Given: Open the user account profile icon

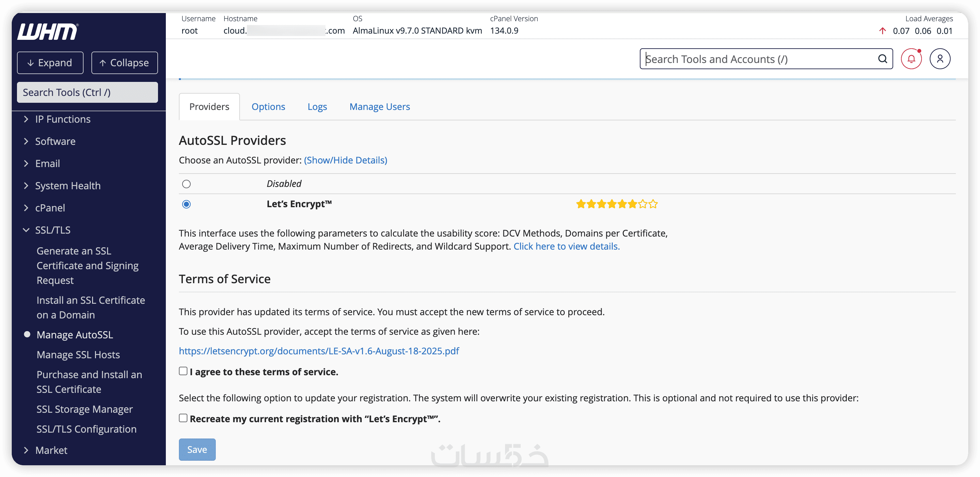Looking at the screenshot, I should pos(940,59).
